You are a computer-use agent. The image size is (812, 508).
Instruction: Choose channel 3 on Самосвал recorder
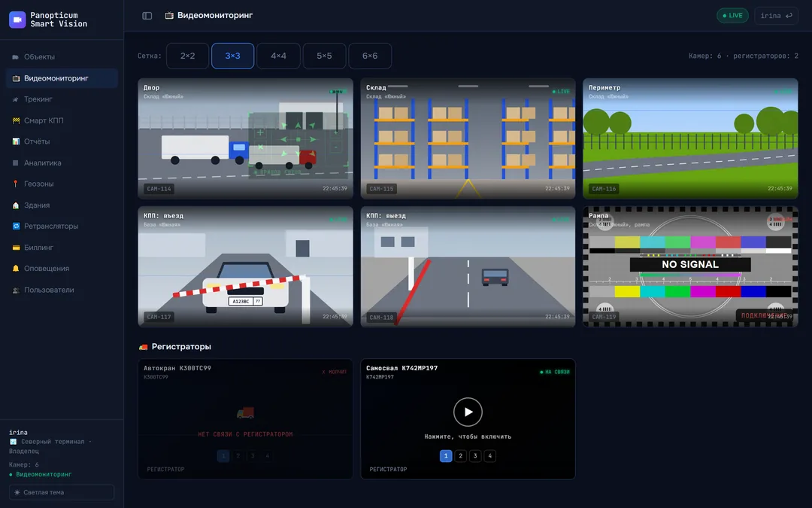point(475,455)
